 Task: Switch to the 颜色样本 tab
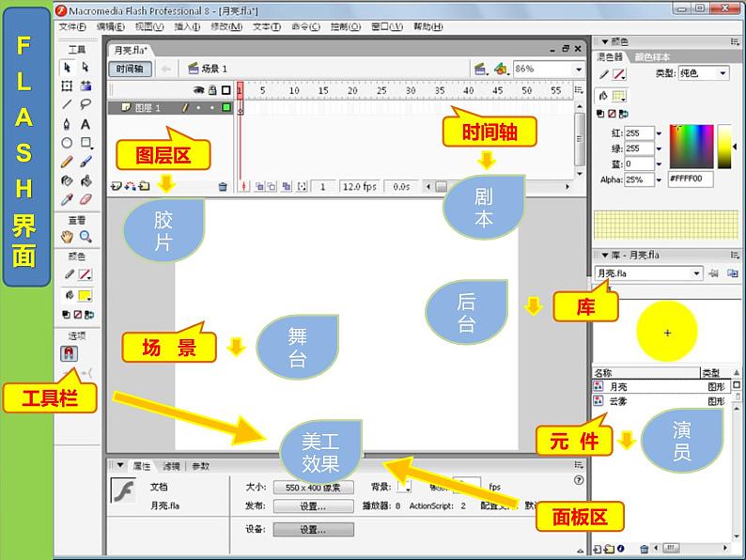tap(652, 57)
